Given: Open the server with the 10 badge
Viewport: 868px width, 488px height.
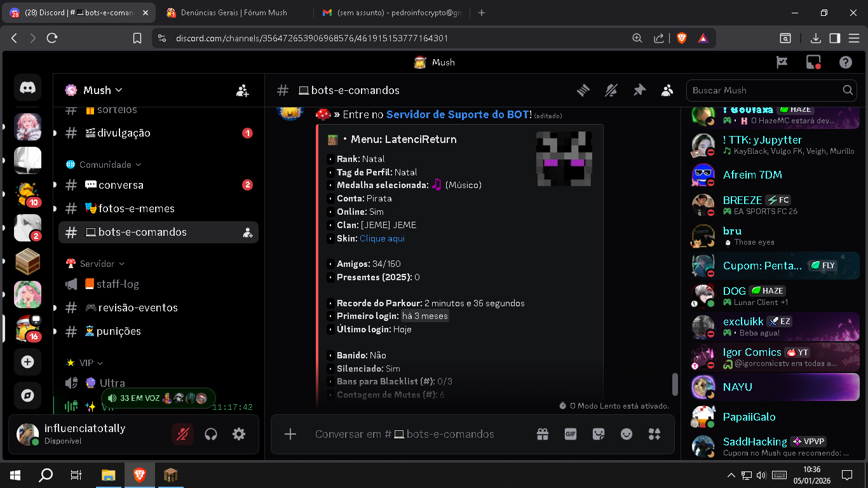Looking at the screenshot, I should coord(27,194).
